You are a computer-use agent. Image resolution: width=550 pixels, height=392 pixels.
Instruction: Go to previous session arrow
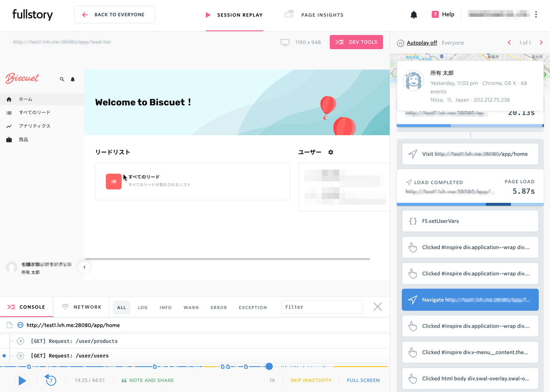(x=509, y=43)
